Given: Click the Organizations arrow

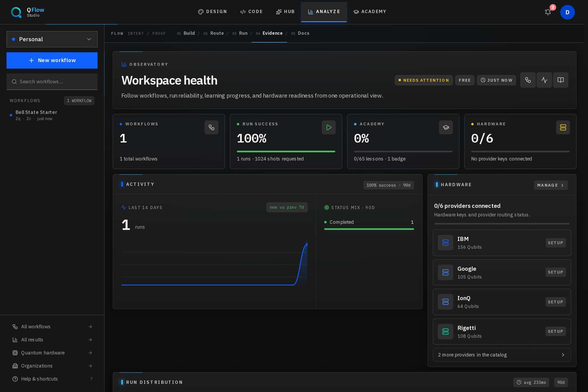Looking at the screenshot, I should (x=90, y=366).
